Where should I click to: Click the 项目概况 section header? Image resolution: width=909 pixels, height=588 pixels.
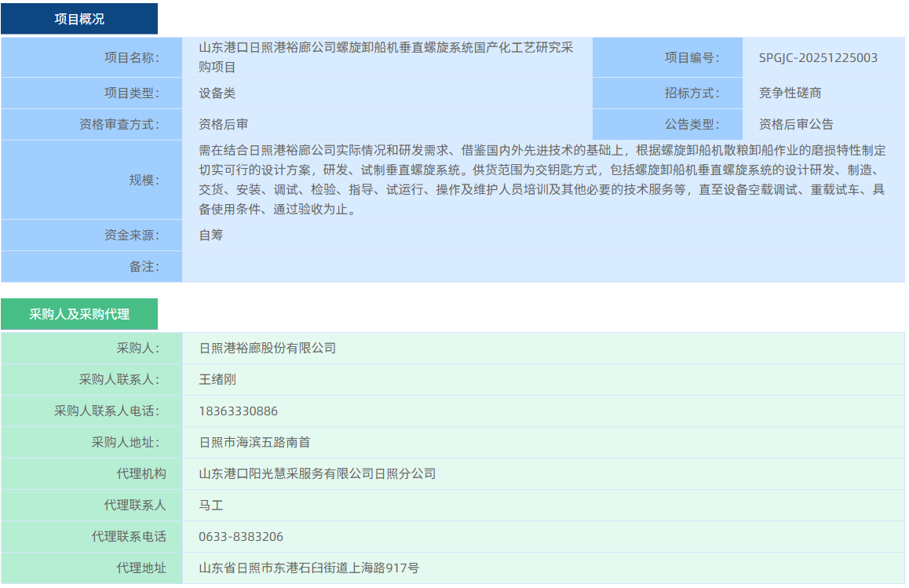79,19
